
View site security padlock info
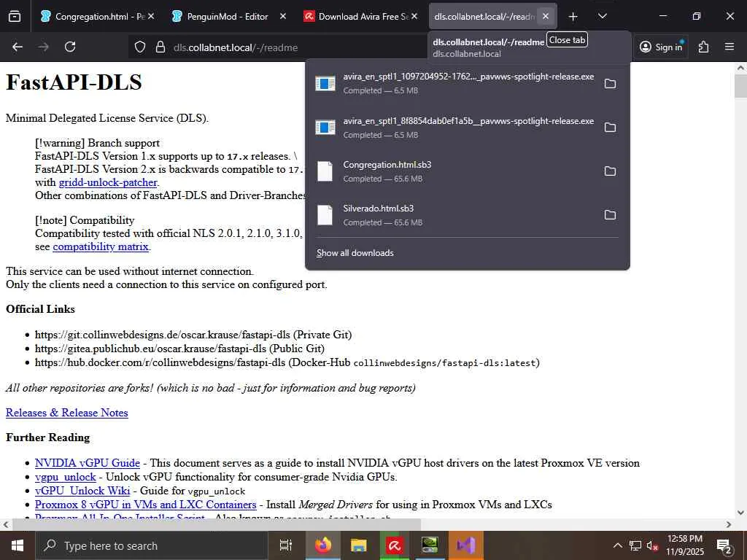[x=160, y=47]
